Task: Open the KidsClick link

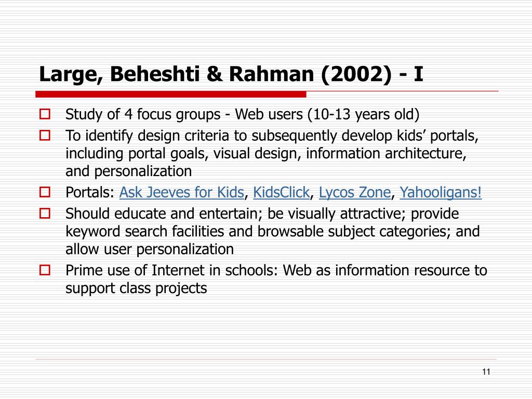Action: pos(281,192)
